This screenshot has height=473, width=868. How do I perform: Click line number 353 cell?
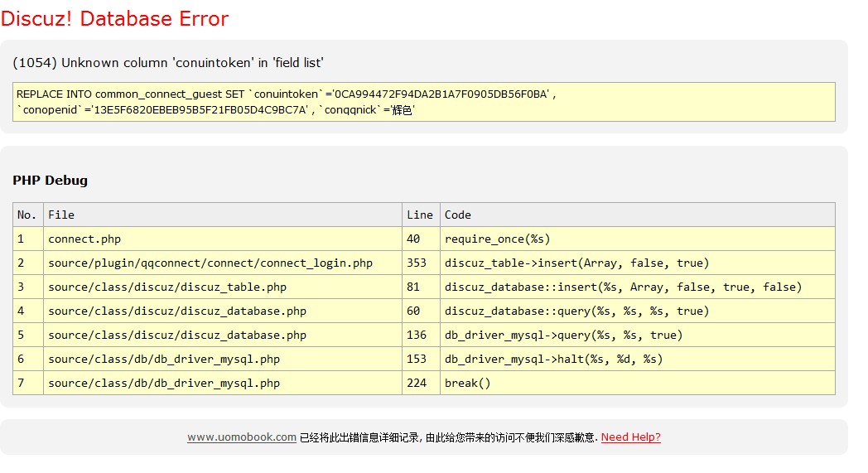coord(417,263)
